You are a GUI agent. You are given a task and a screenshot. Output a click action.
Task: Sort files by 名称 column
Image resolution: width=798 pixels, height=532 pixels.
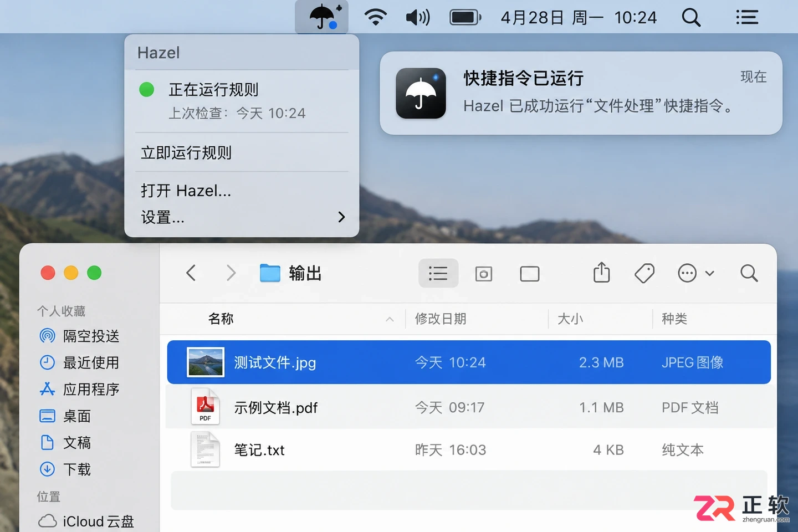click(x=221, y=319)
